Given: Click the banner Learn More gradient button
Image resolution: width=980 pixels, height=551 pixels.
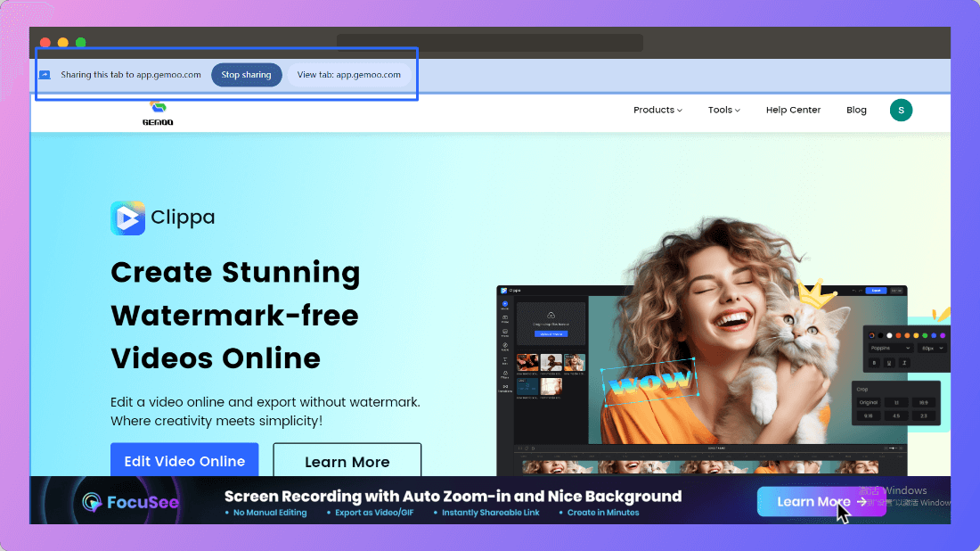Looking at the screenshot, I should click(x=821, y=502).
